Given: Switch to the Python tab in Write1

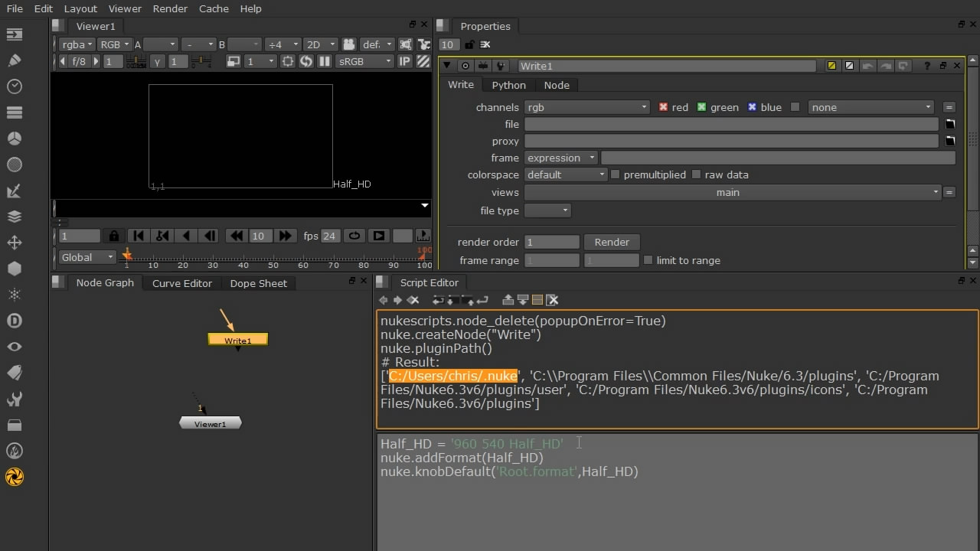Looking at the screenshot, I should 508,85.
